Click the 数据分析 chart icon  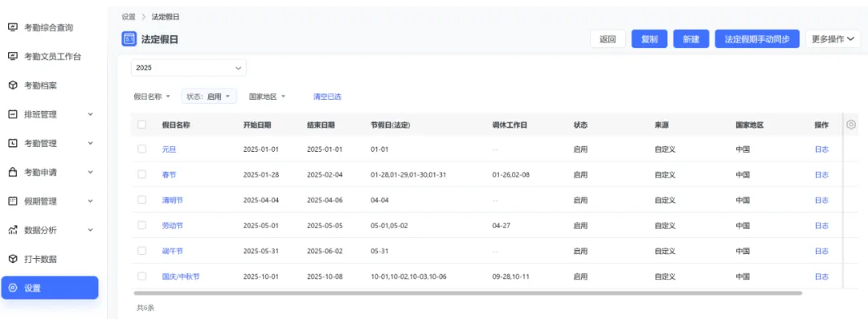13,231
